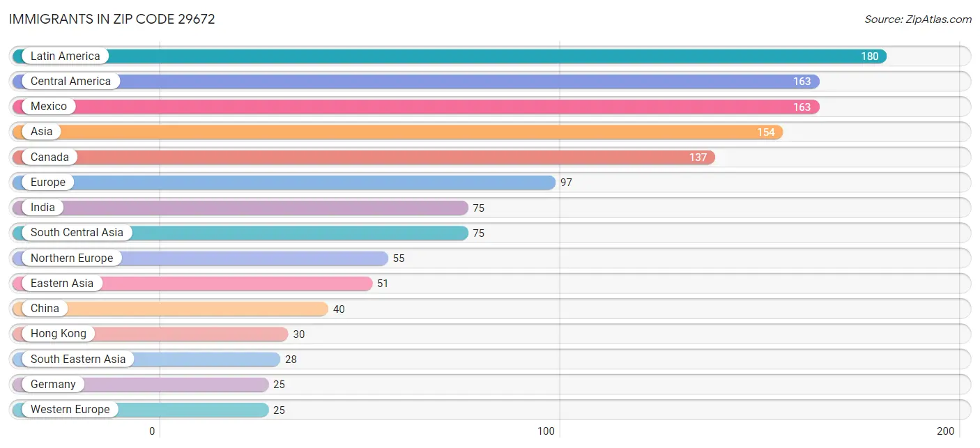This screenshot has width=980, height=448.
Task: Click the 100 axis tick label
Action: pos(546,431)
